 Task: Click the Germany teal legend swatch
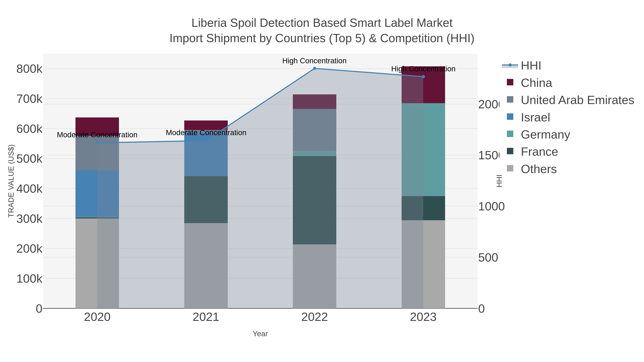pos(510,134)
